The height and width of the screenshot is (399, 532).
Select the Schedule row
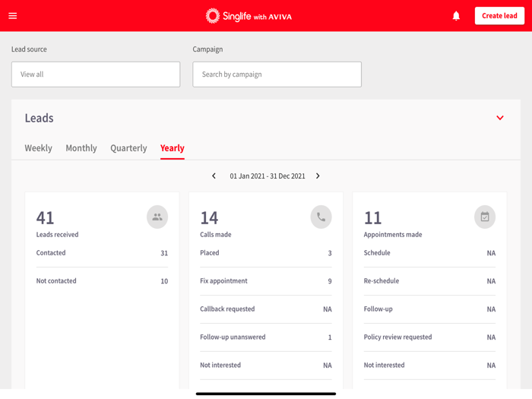tap(429, 253)
